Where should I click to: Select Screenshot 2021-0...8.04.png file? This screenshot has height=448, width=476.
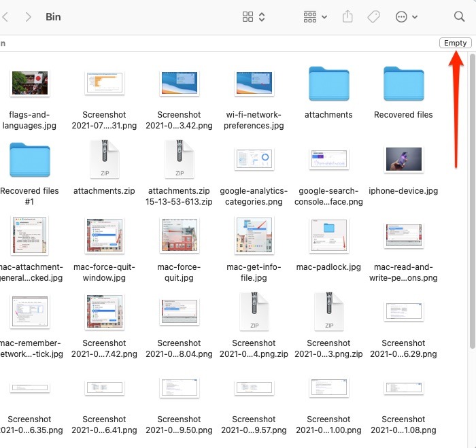tap(179, 312)
